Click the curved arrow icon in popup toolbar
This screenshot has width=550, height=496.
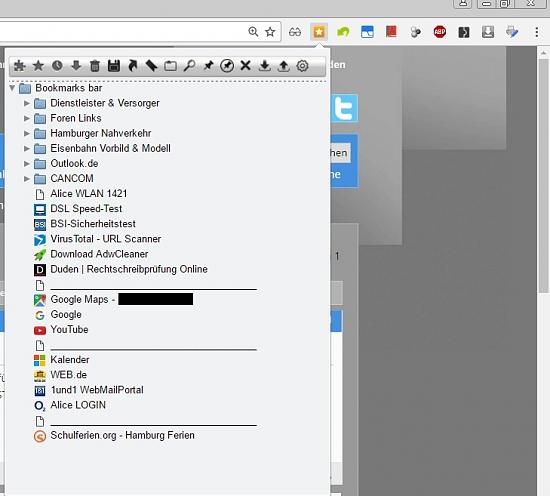click(133, 66)
